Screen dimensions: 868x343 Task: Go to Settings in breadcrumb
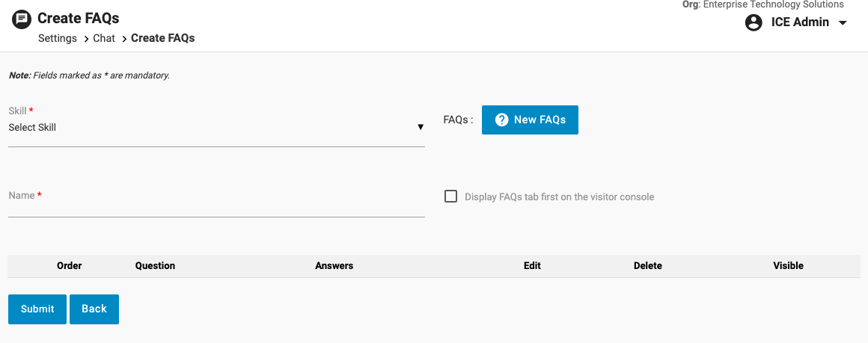[58, 38]
